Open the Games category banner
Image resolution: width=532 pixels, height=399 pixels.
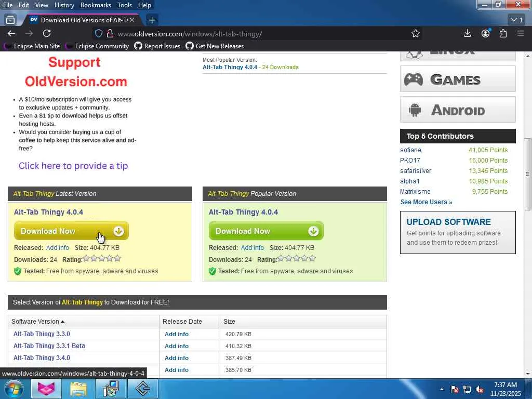tap(458, 79)
